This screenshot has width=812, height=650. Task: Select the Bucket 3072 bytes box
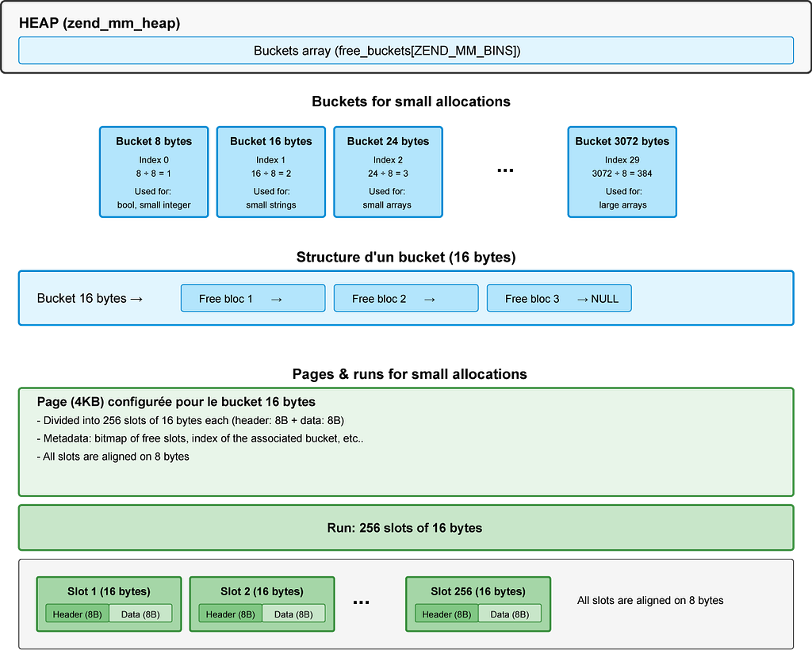tap(622, 172)
